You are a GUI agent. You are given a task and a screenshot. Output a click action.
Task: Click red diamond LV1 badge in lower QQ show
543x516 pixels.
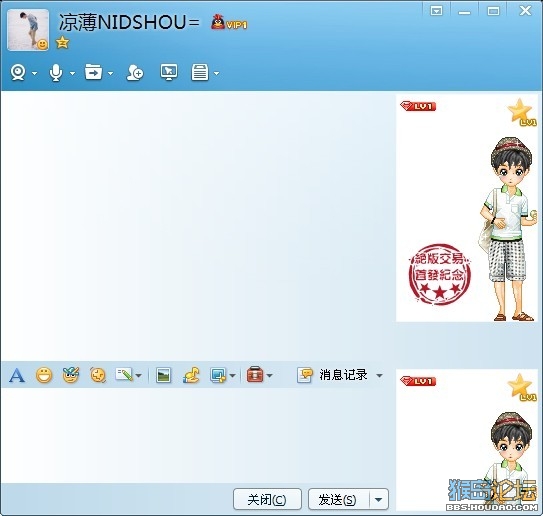pos(418,381)
